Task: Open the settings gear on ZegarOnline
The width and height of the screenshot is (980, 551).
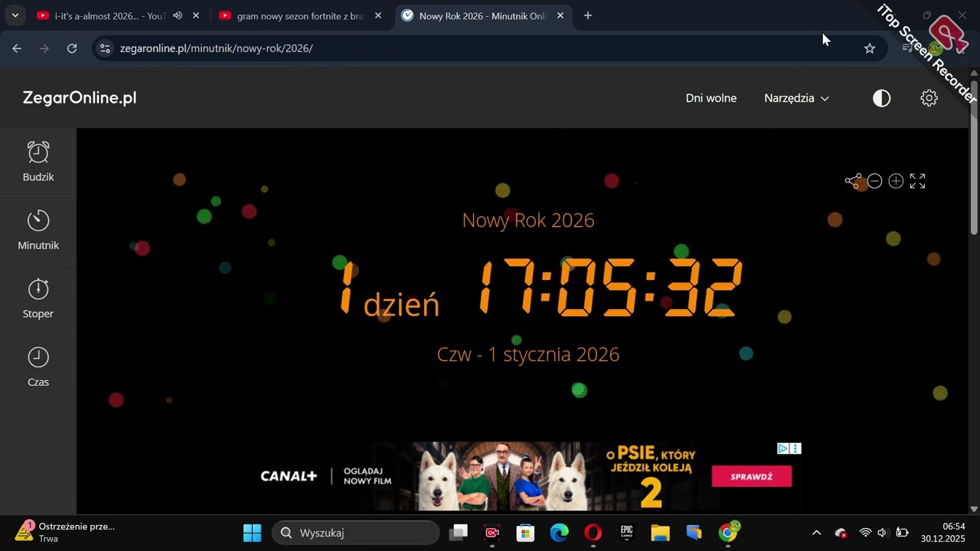Action: click(x=929, y=98)
